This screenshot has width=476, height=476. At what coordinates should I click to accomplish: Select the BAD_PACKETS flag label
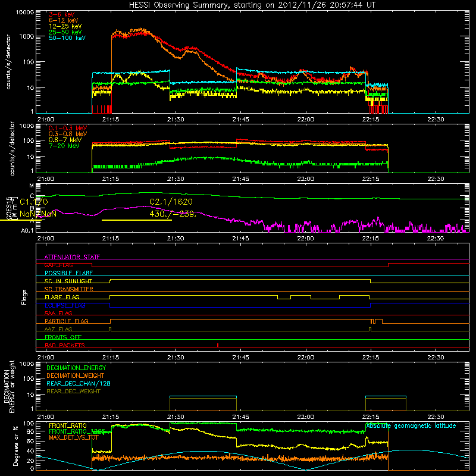pos(65,345)
